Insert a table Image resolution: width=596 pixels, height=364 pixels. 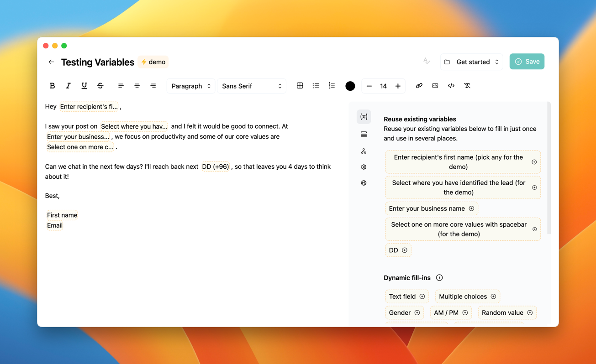coord(300,86)
